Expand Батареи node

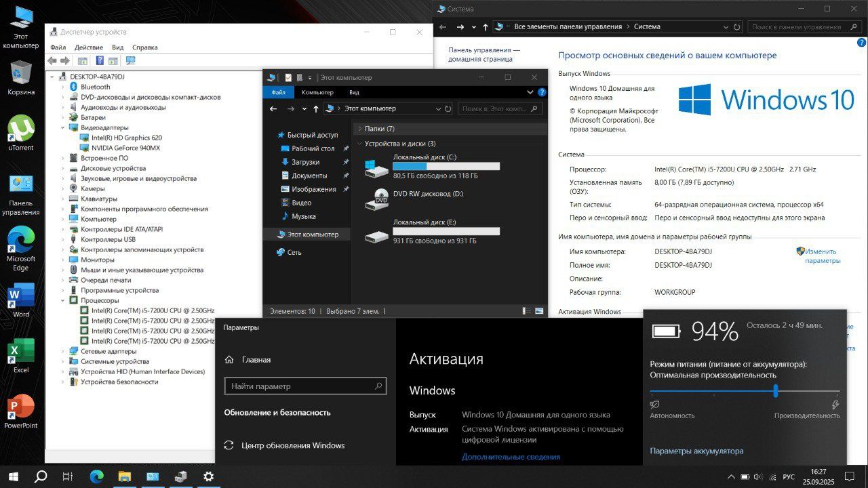(64, 117)
